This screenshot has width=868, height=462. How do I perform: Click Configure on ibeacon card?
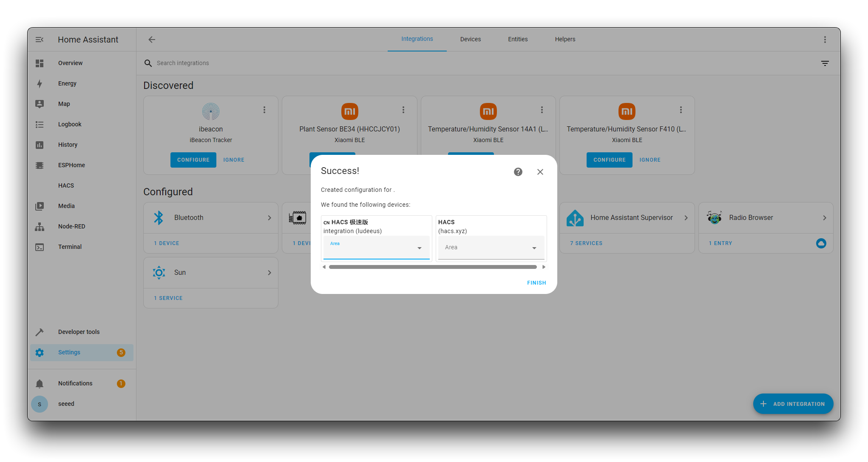pyautogui.click(x=193, y=160)
